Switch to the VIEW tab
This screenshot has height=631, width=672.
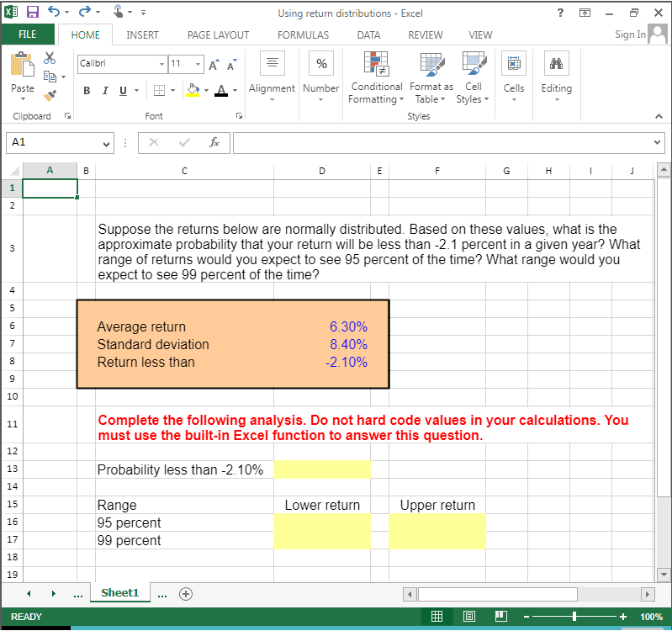(480, 35)
